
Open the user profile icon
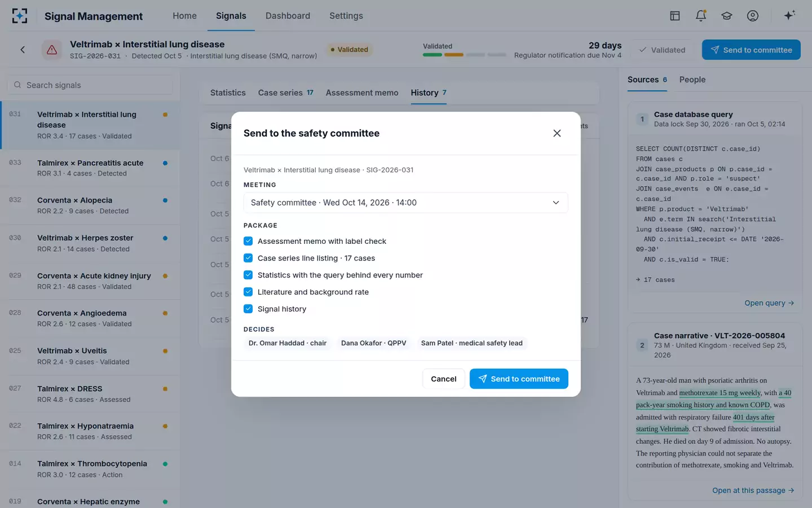click(x=753, y=16)
